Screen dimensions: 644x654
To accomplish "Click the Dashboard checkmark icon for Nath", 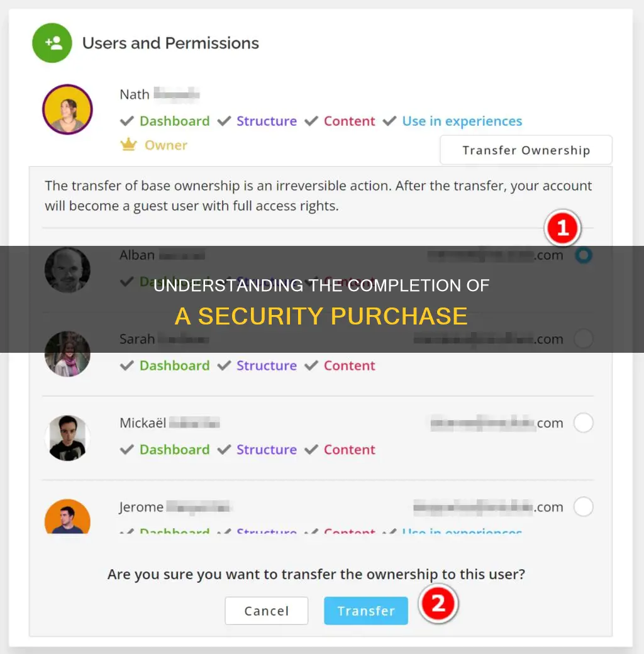I will pyautogui.click(x=128, y=121).
